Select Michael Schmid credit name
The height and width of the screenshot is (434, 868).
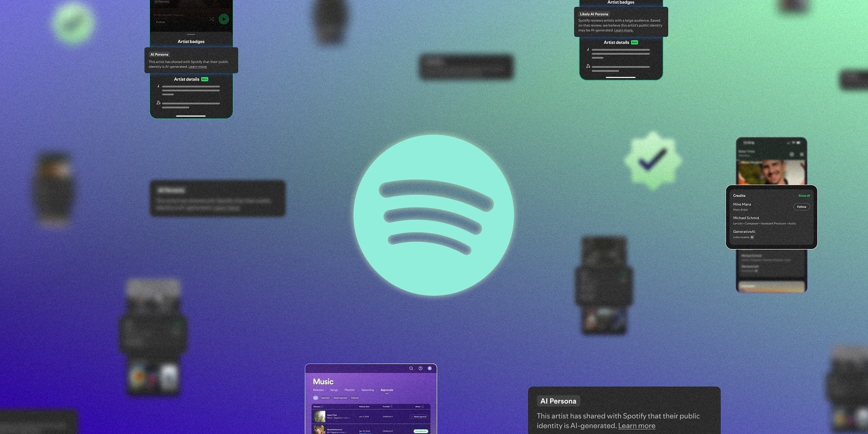(x=746, y=218)
